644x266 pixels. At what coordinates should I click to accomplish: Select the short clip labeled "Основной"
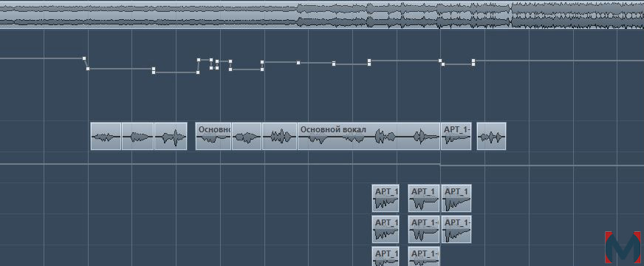(x=213, y=136)
